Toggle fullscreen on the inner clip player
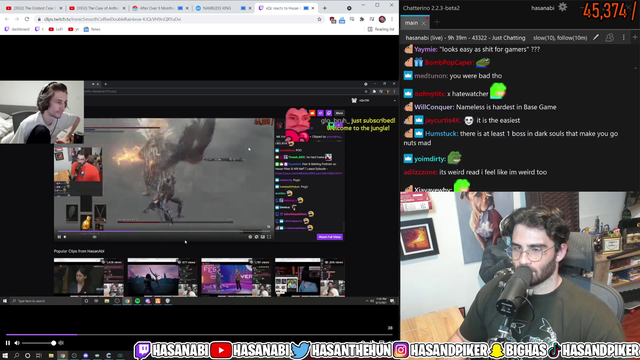Screen dimensions: 640x360 coord(269,237)
